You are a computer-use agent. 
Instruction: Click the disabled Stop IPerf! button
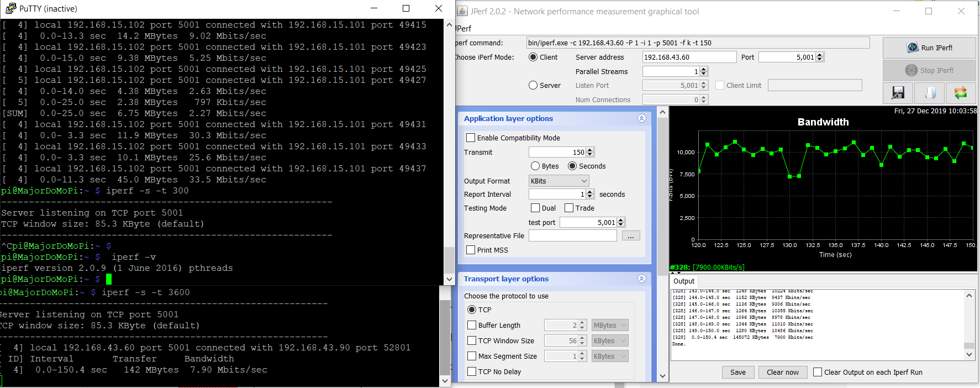tap(930, 70)
